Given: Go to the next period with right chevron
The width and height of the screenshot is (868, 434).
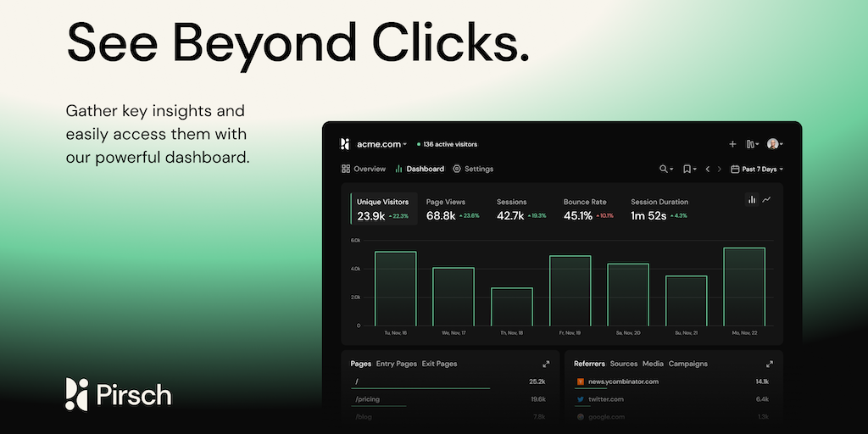Looking at the screenshot, I should tap(720, 169).
